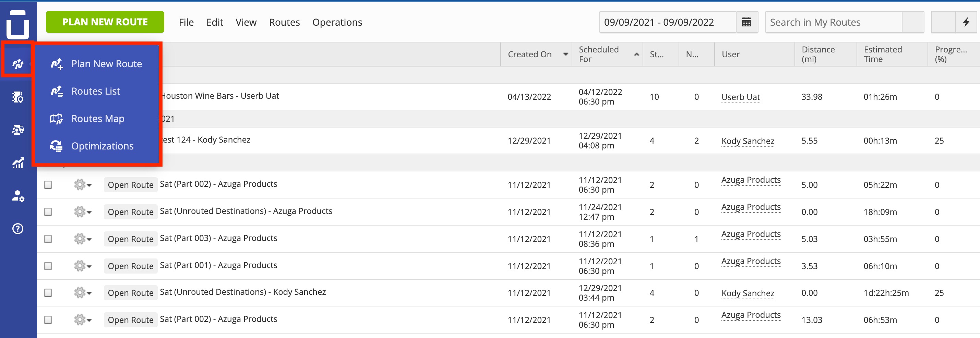980x338 pixels.
Task: Tick the checkbox for Sat (Part 001) route
Action: point(48,266)
